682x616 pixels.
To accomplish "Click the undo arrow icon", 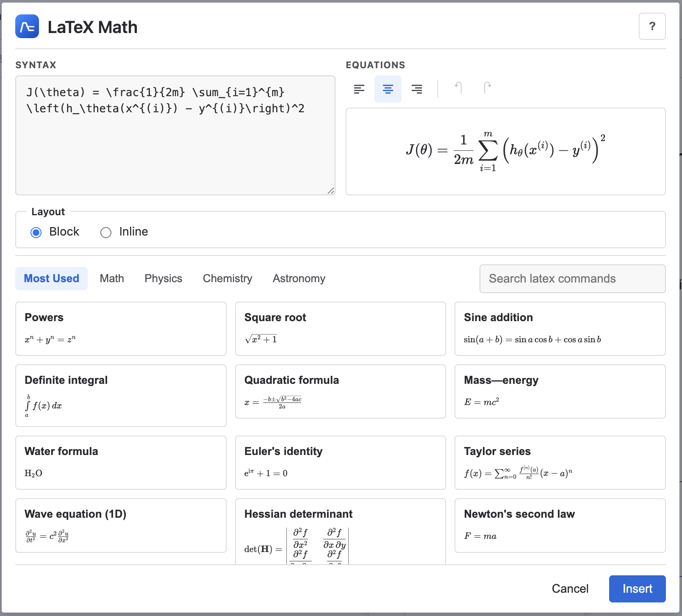I will (x=458, y=88).
